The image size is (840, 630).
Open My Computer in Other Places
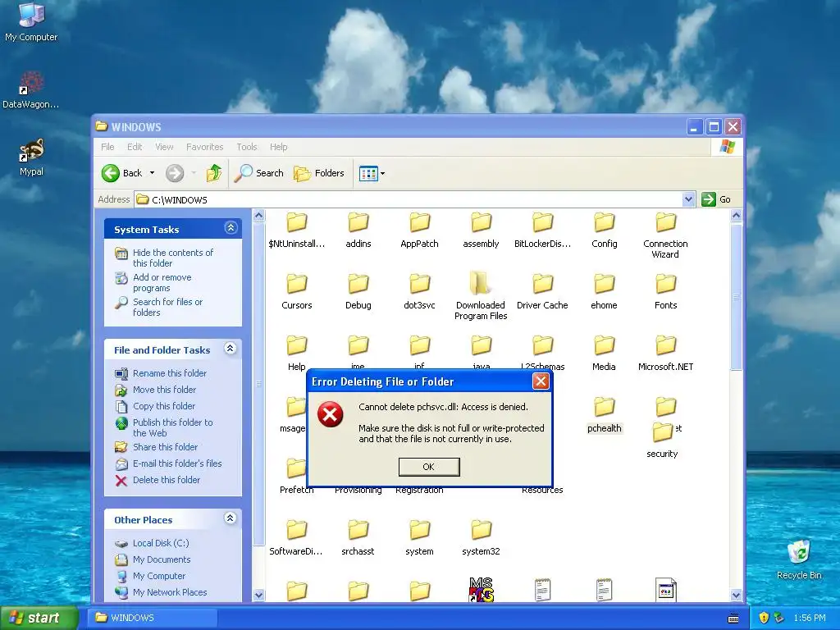click(x=158, y=576)
